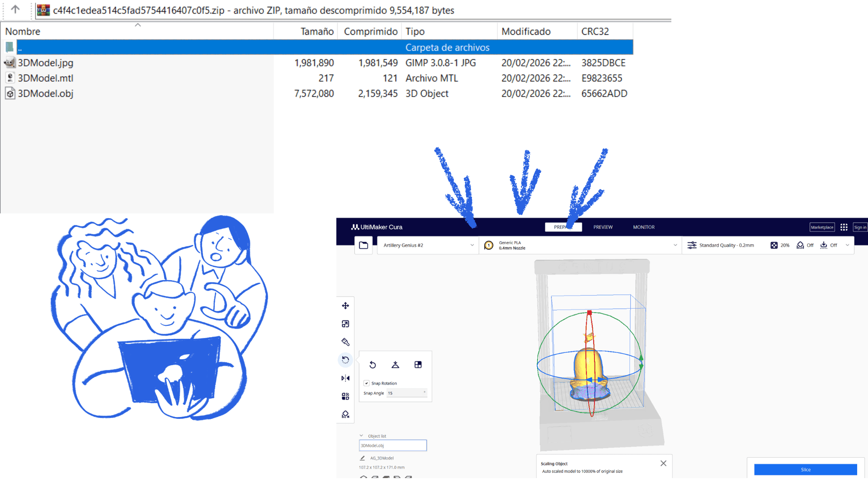Image resolution: width=868 pixels, height=488 pixels.
Task: Activate the Mirror tool
Action: point(345,378)
